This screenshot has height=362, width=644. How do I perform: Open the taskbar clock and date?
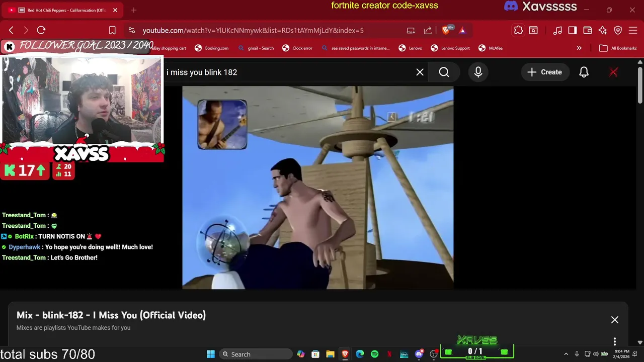[622, 354]
